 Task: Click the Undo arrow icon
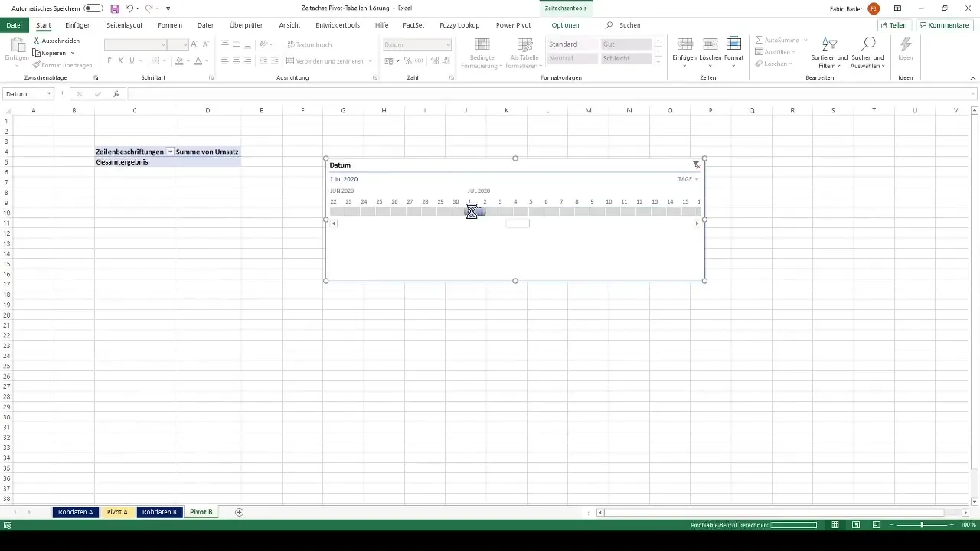pyautogui.click(x=129, y=8)
